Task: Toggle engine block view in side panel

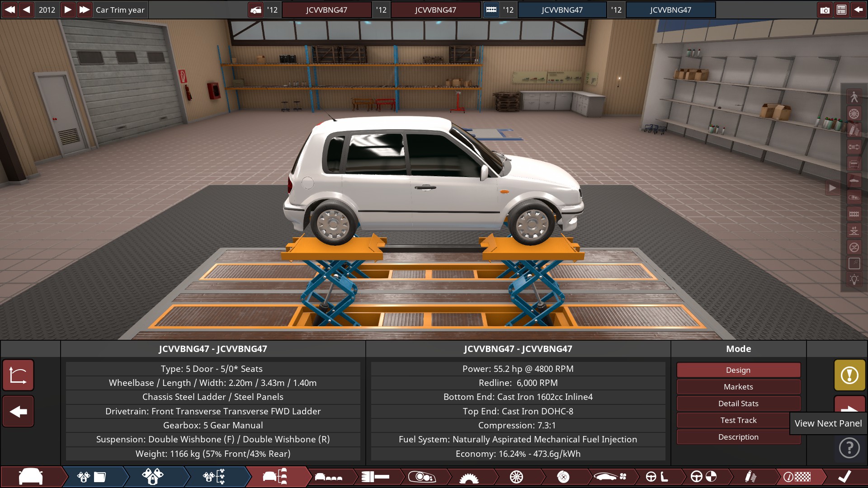Action: point(854,214)
